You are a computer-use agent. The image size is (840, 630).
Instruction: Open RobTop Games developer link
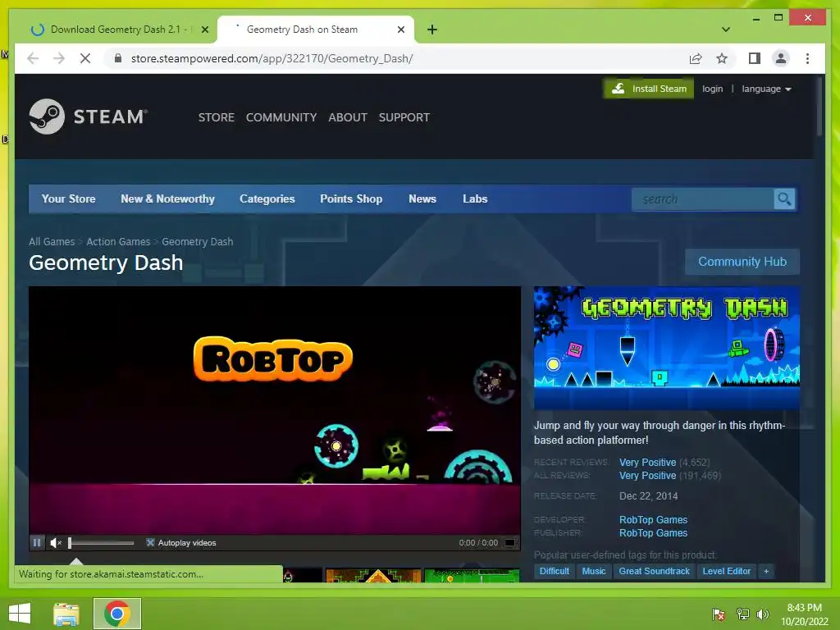[x=653, y=519]
